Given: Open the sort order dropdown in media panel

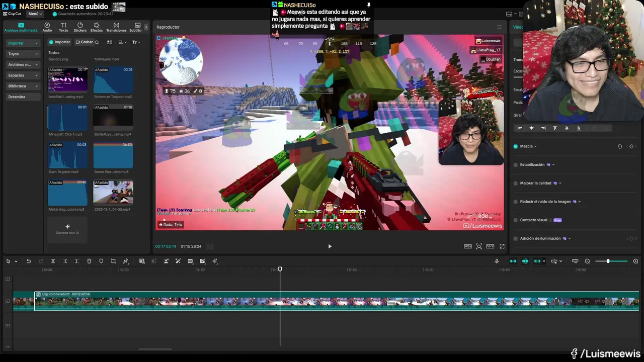Looking at the screenshot, I should click(x=122, y=42).
